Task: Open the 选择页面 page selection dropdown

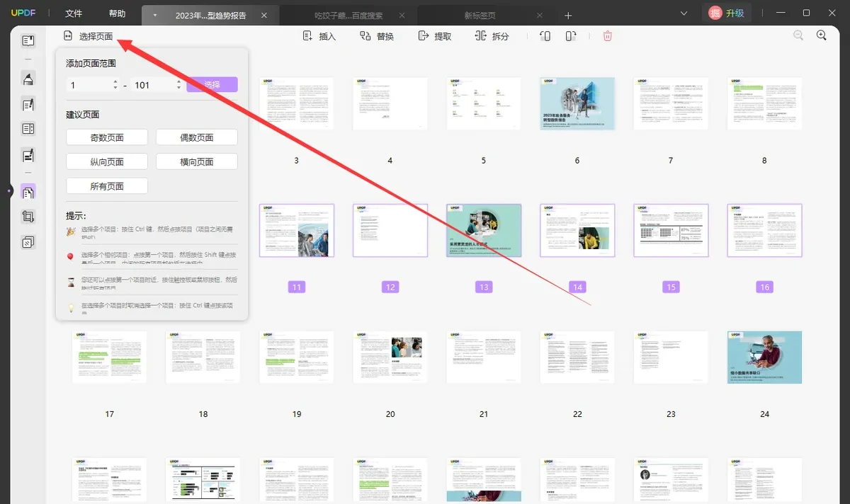Action: [x=88, y=36]
